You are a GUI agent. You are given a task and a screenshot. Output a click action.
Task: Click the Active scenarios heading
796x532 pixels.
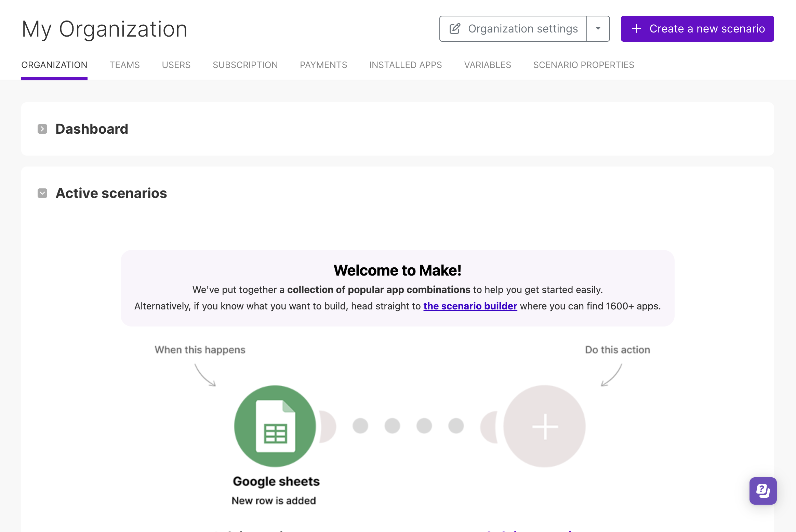[x=111, y=193]
